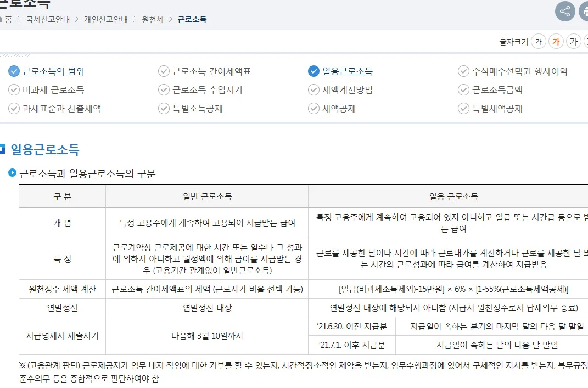Viewport: 588px width, 388px height.
Task: Open 개인신고안내 breadcrumb level
Action: coord(105,19)
